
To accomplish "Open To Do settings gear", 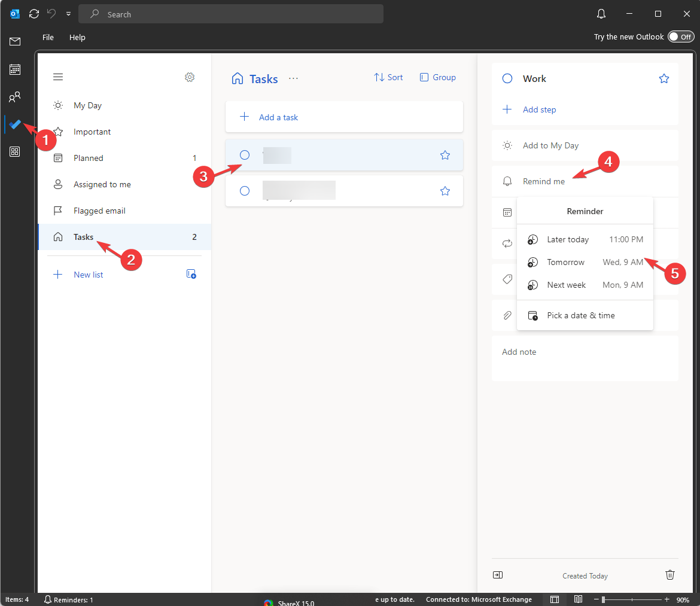I will tap(190, 77).
